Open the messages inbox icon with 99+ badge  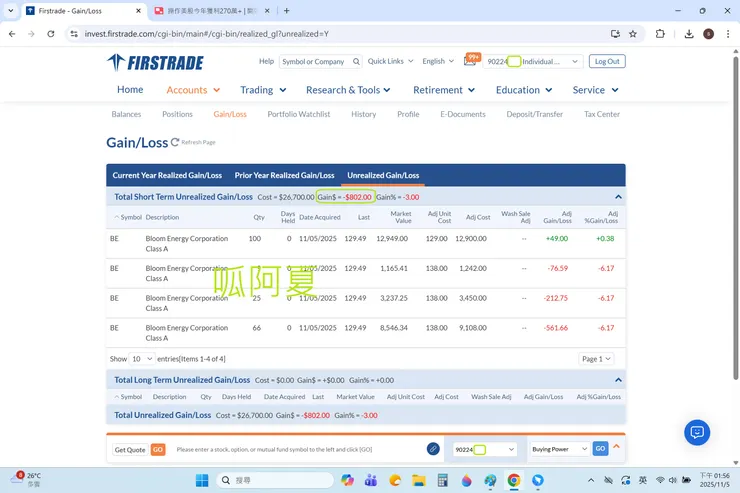coord(470,61)
